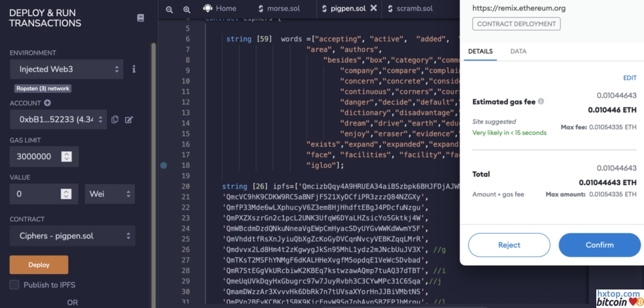The width and height of the screenshot is (644, 308).
Task: Click the gas fee info icon
Action: (541, 101)
